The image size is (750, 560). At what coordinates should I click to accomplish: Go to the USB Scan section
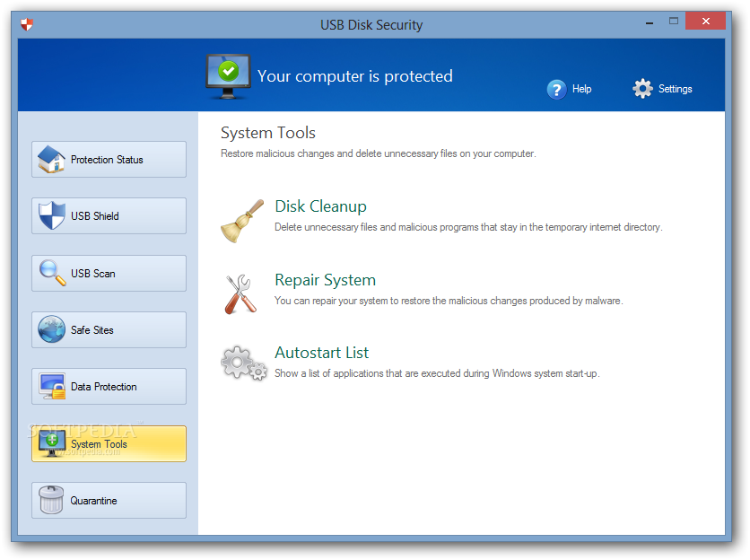(x=109, y=273)
